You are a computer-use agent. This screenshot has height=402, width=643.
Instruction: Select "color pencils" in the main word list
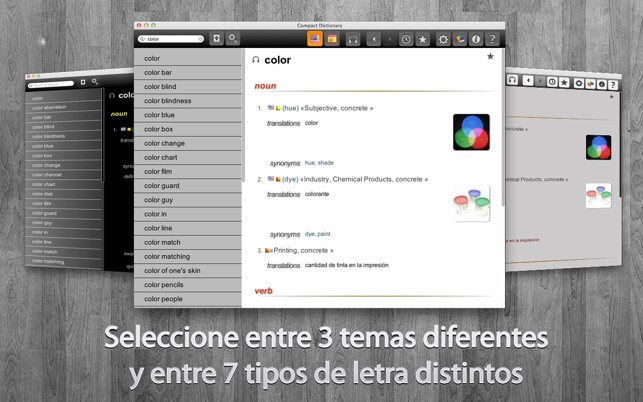pyautogui.click(x=188, y=285)
